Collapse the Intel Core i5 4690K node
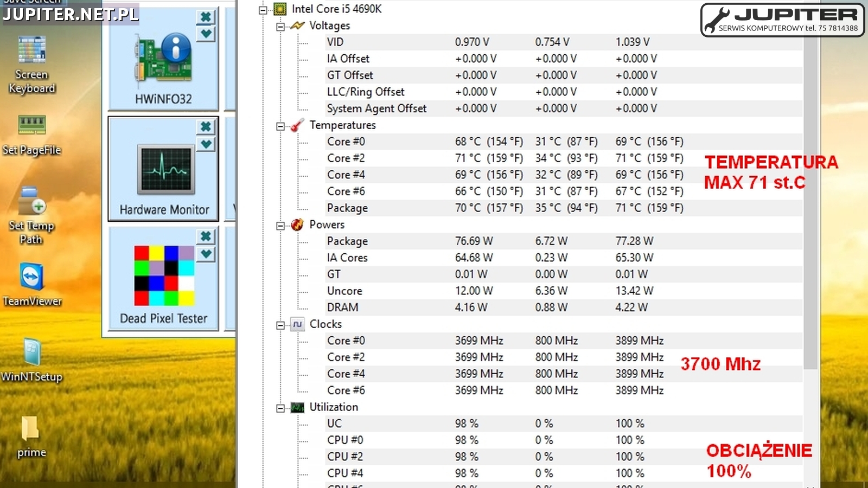This screenshot has width=868, height=488. pos(263,9)
